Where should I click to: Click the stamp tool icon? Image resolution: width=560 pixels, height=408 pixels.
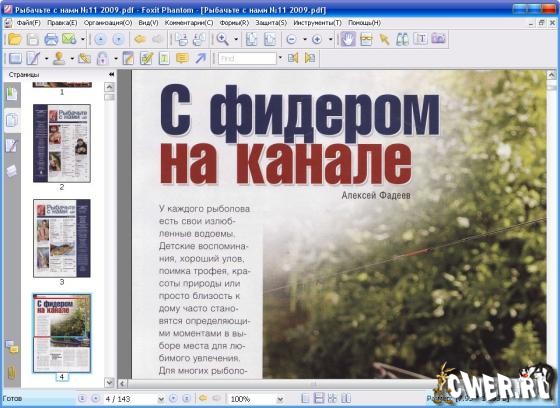click(59, 58)
